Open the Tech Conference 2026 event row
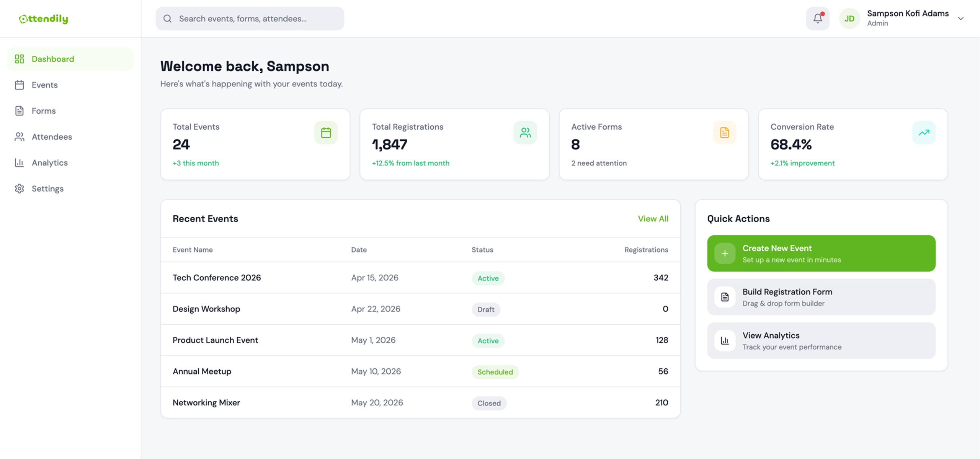Screen dimensions: 980x459 pyautogui.click(x=217, y=278)
